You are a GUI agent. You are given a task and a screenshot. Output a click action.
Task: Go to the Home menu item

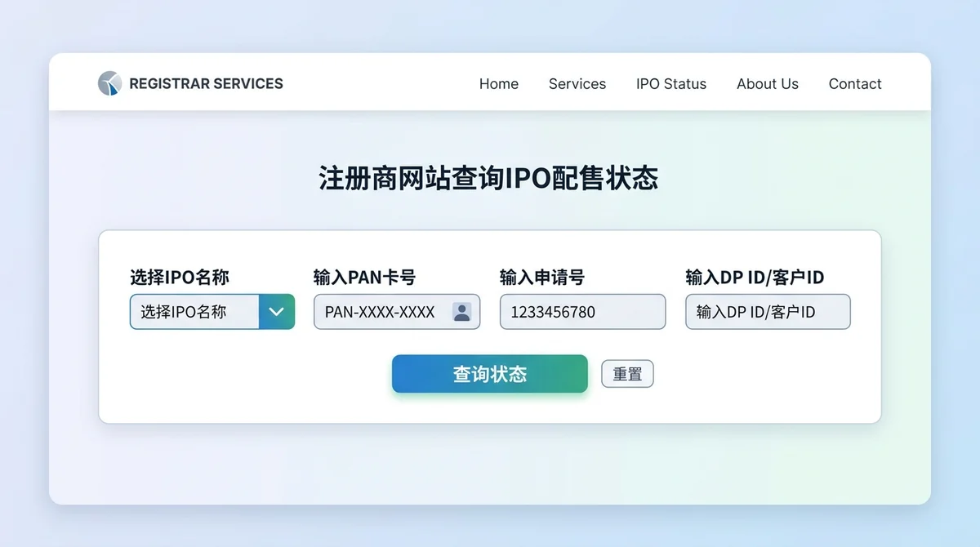[499, 84]
